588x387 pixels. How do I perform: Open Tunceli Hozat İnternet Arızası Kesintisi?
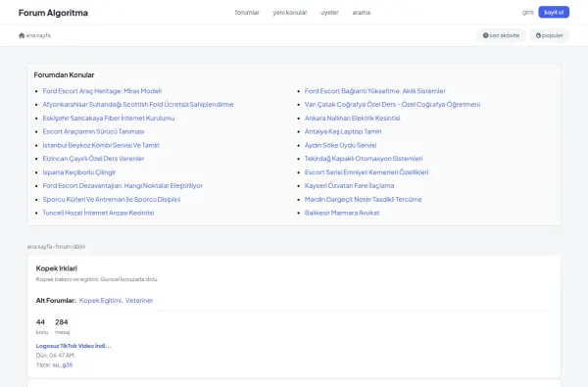pos(98,213)
